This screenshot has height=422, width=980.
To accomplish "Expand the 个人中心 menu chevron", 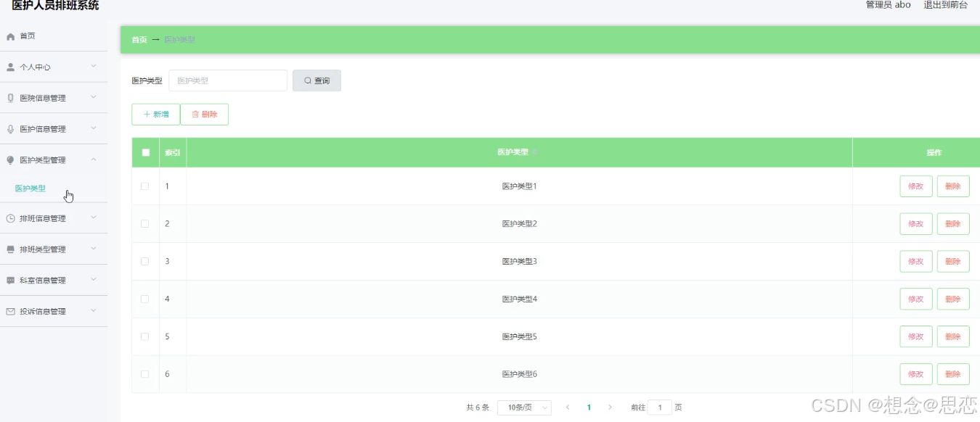I will point(94,67).
